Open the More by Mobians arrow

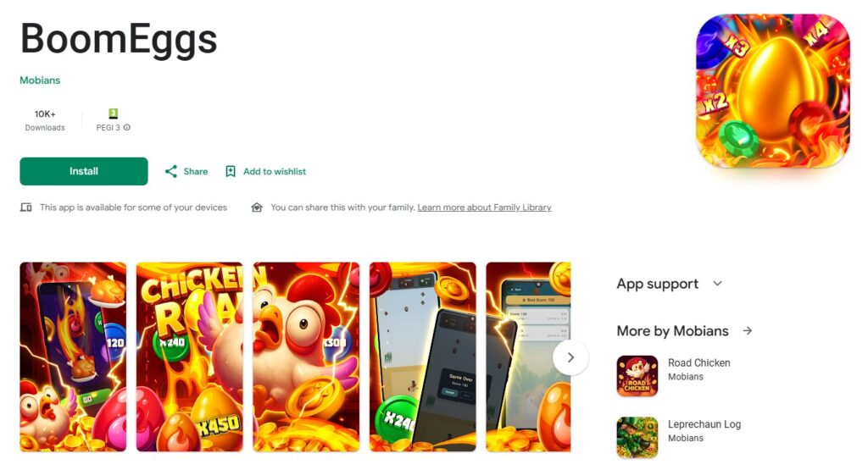point(748,330)
